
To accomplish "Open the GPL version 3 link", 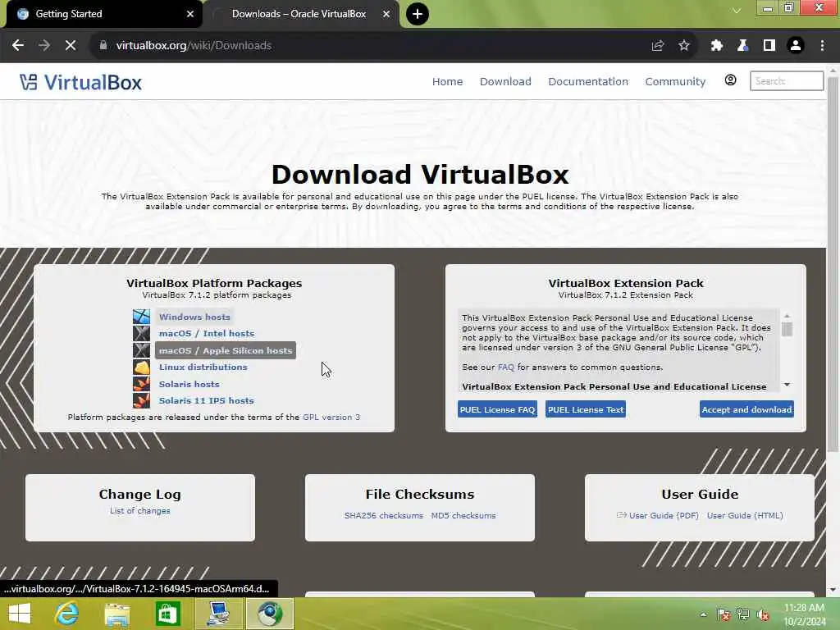I will point(331,418).
